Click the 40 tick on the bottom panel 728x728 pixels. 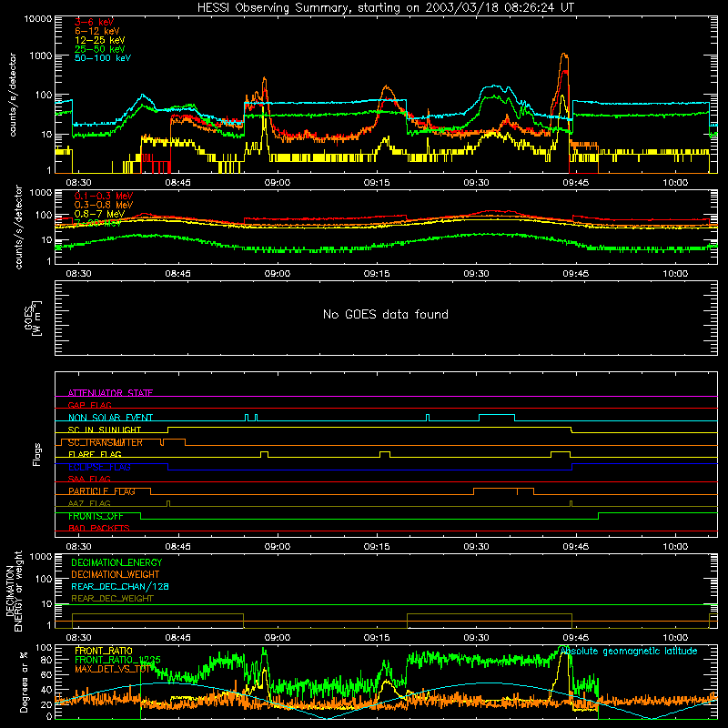click(46, 690)
